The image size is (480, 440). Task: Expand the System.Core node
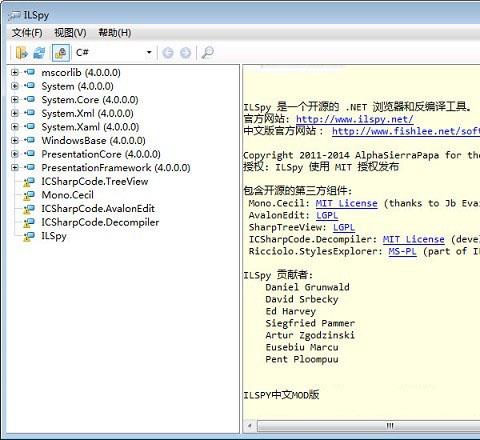15,99
